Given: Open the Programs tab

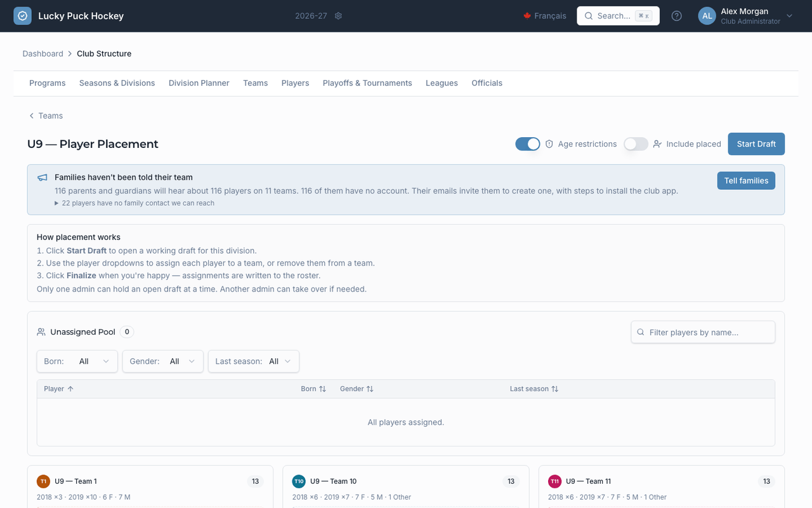Looking at the screenshot, I should pos(48,83).
